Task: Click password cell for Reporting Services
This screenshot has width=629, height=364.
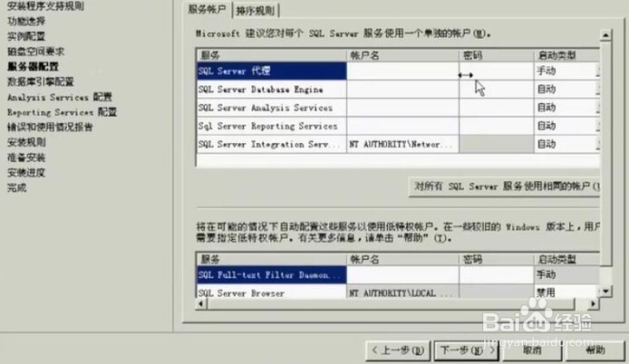Action: pyautogui.click(x=496, y=126)
